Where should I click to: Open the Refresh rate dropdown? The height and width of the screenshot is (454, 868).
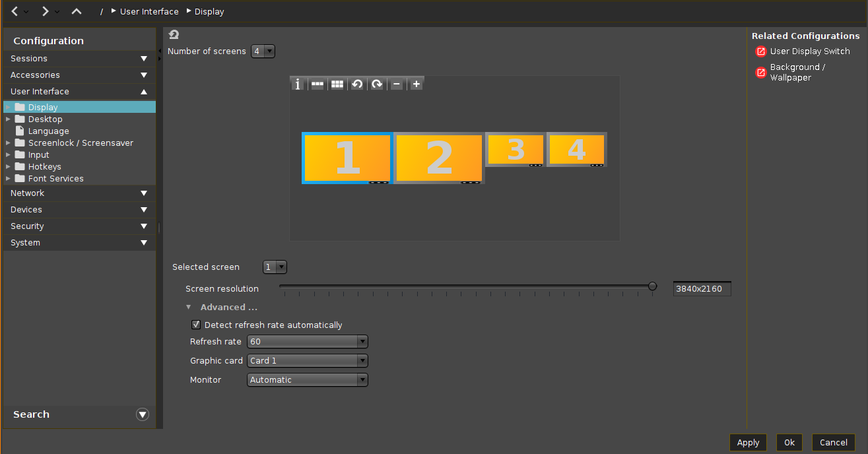(x=307, y=342)
